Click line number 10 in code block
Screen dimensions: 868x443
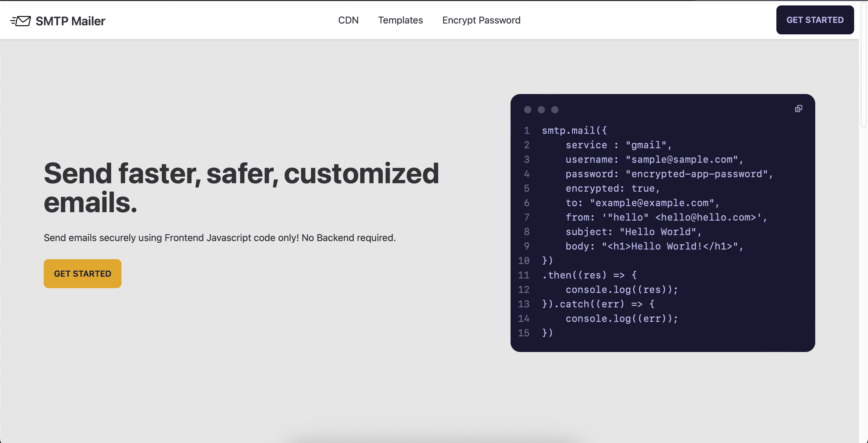tap(524, 260)
